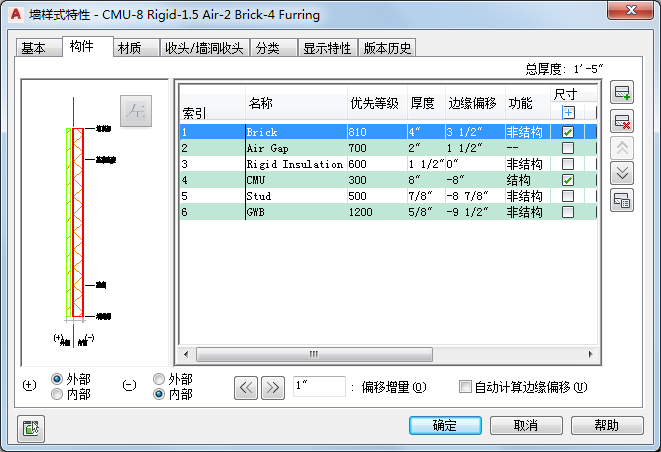Click priority value 1200 for GWB

(360, 212)
